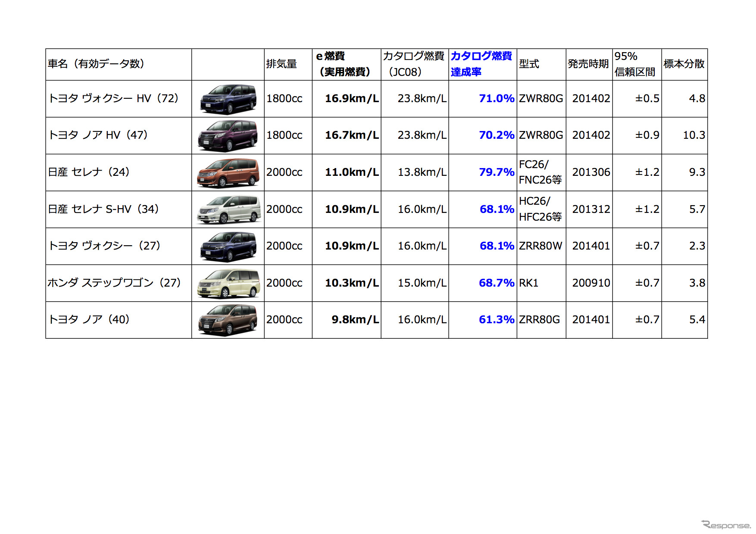Click the 16.9km/L real-world fuel economy cell
This screenshot has height=534, width=756.
(351, 99)
